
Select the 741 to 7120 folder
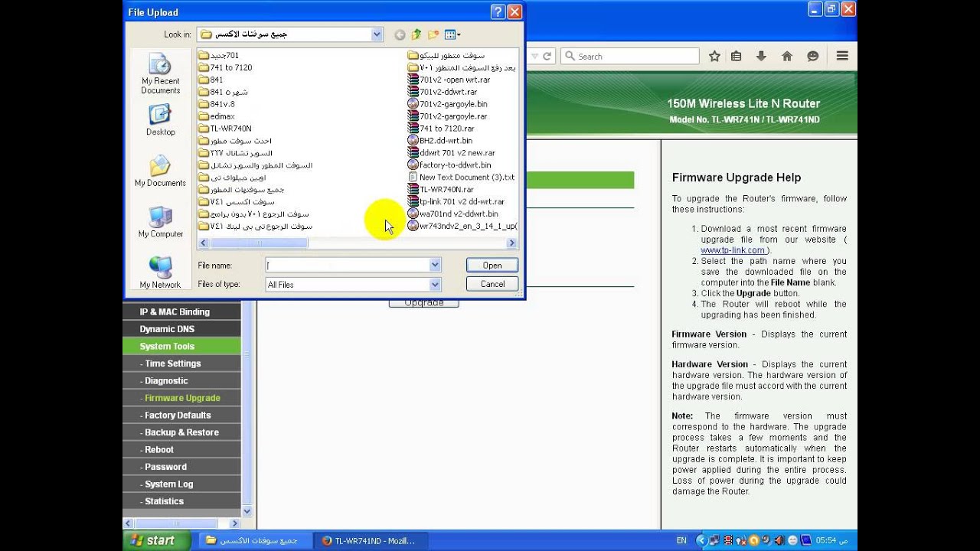[x=225, y=67]
